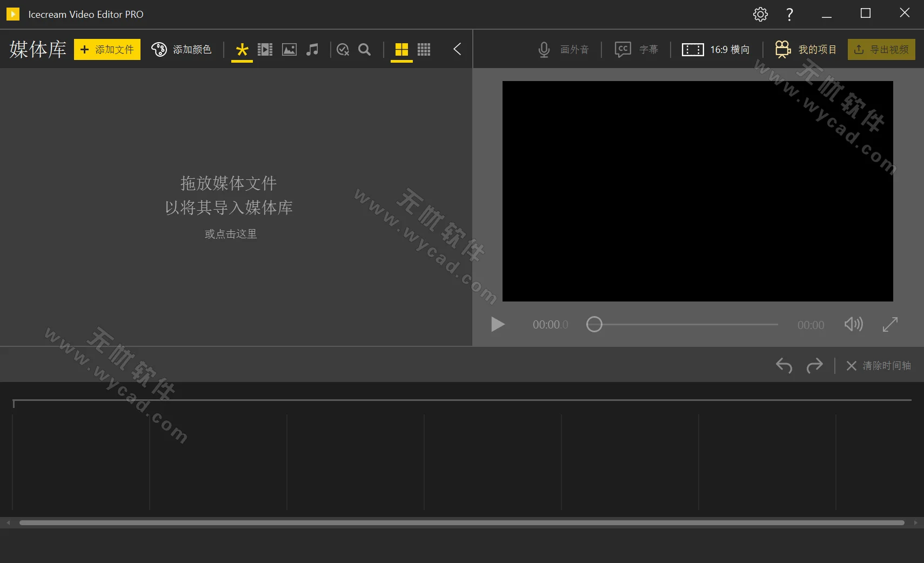The width and height of the screenshot is (924, 563).
Task: Click the unused files filter icon
Action: (343, 49)
